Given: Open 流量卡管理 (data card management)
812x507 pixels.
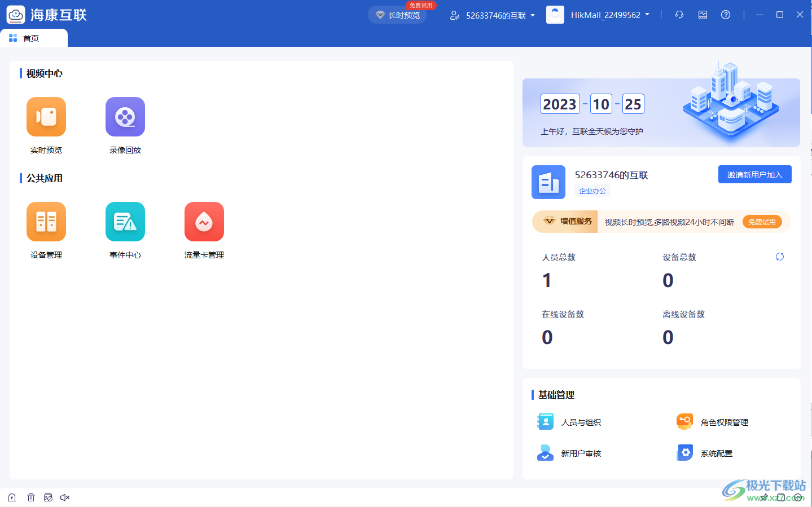Looking at the screenshot, I should [204, 221].
